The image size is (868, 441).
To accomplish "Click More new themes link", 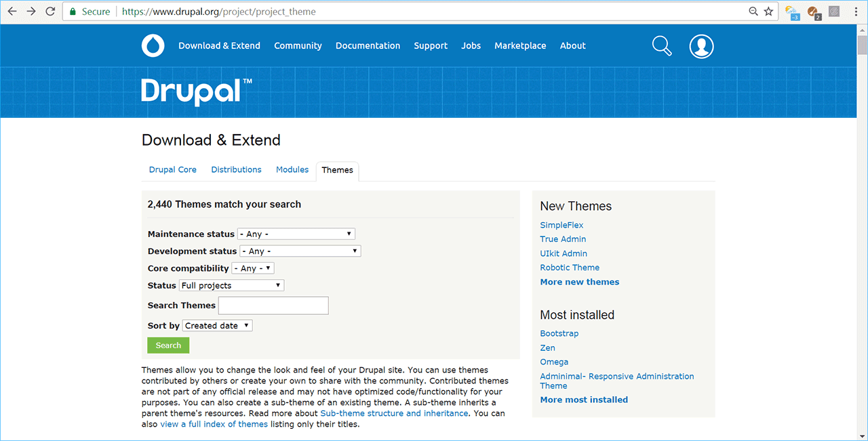I will click(x=580, y=282).
